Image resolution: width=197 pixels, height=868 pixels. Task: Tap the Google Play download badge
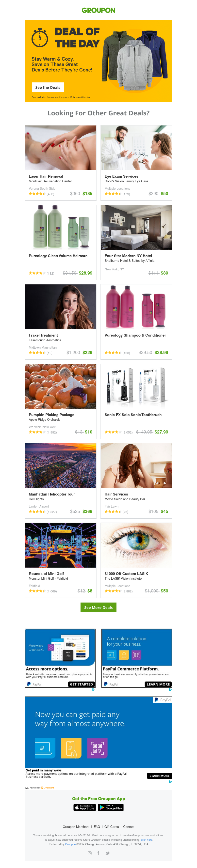(111, 807)
